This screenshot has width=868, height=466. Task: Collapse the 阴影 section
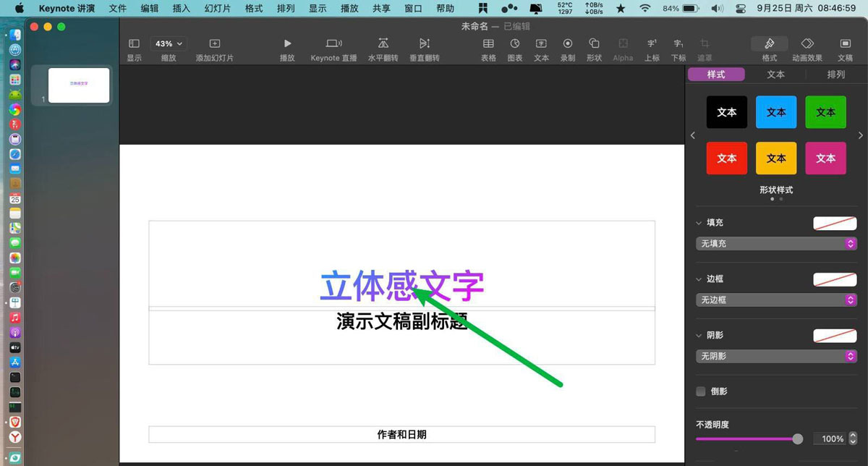(699, 336)
